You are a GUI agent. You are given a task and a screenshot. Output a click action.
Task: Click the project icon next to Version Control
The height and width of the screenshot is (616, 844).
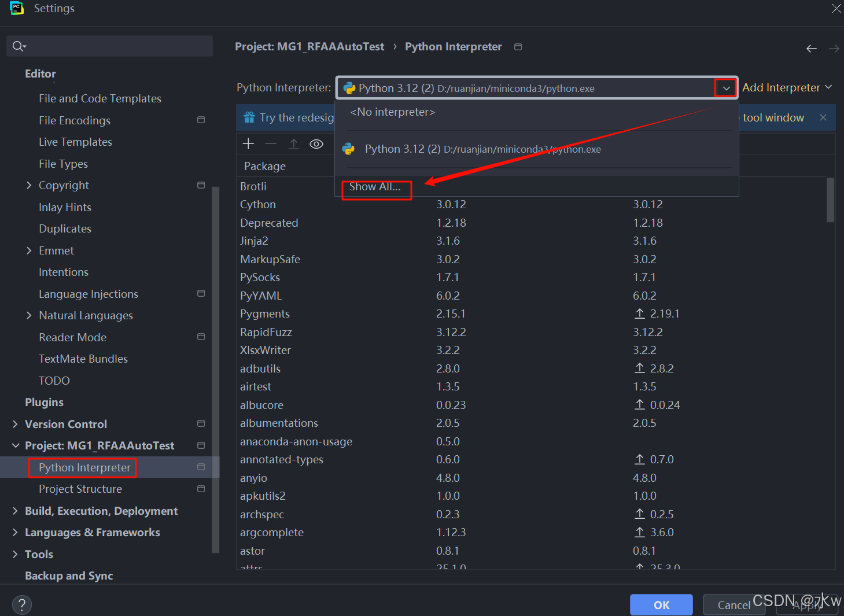(201, 423)
